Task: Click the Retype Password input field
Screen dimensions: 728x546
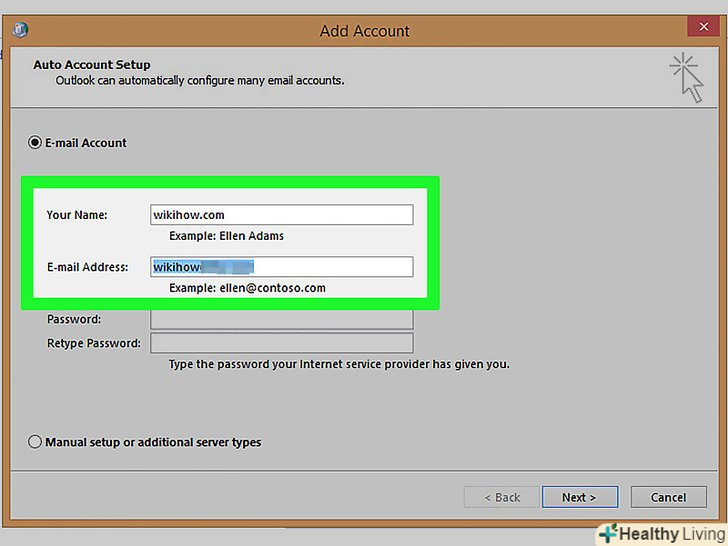Action: [281, 343]
